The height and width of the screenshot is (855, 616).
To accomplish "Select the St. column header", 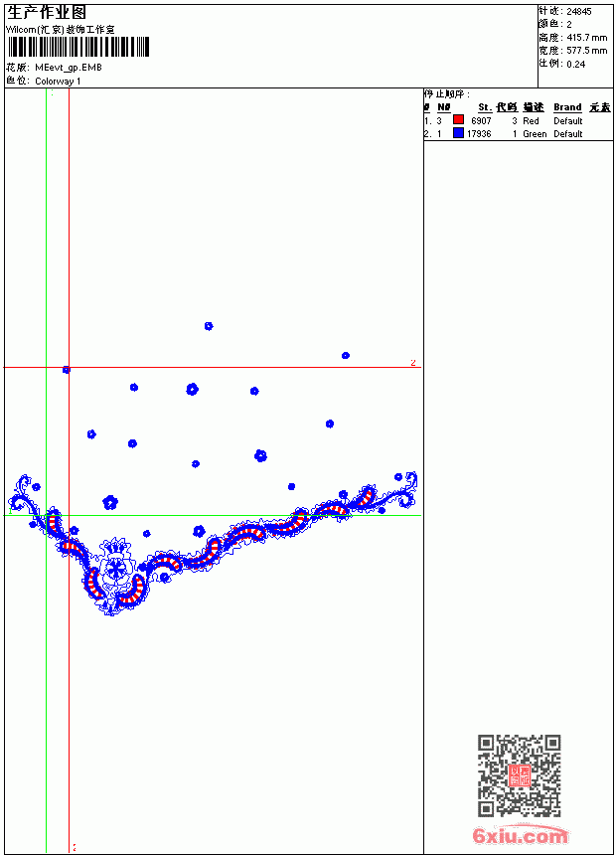I will pos(485,107).
